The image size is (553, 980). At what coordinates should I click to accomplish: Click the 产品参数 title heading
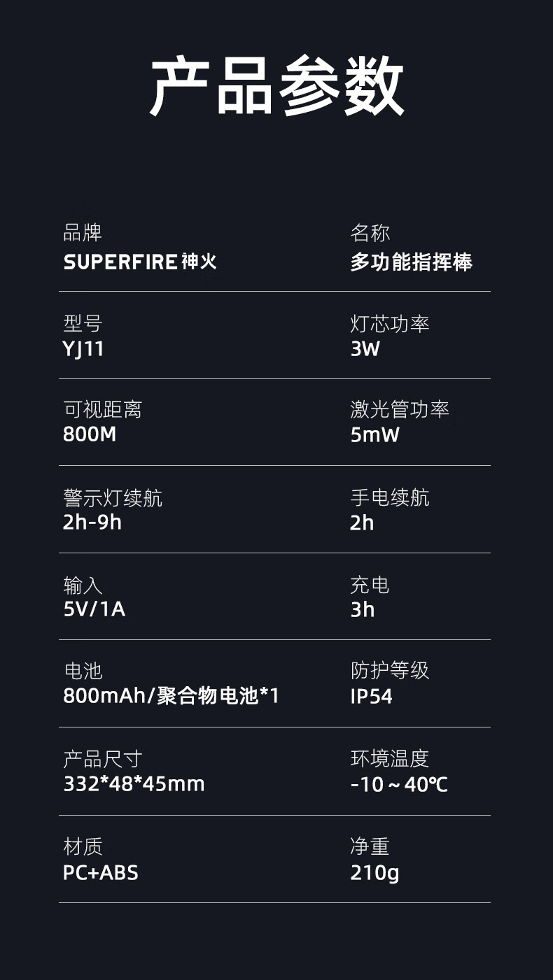pos(277,87)
